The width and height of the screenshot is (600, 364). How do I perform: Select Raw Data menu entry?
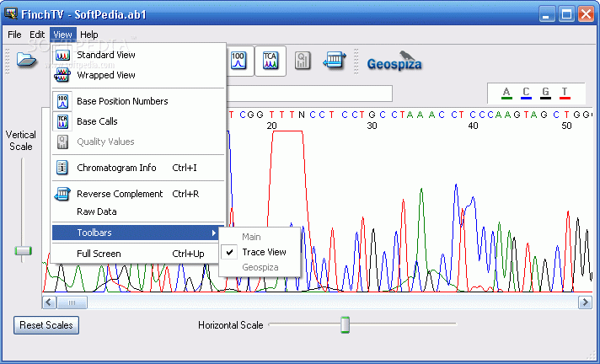pos(138,211)
